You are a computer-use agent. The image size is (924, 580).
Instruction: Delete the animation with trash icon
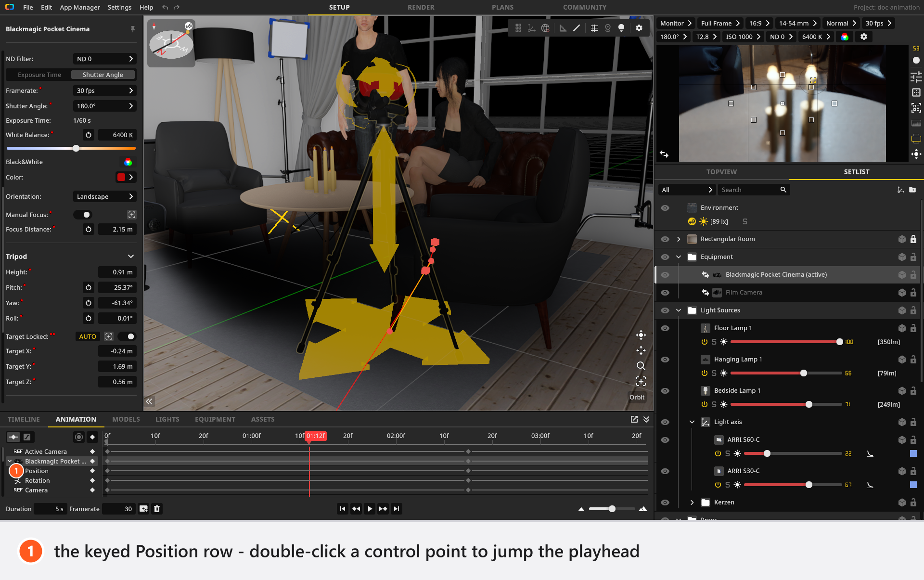pos(157,509)
